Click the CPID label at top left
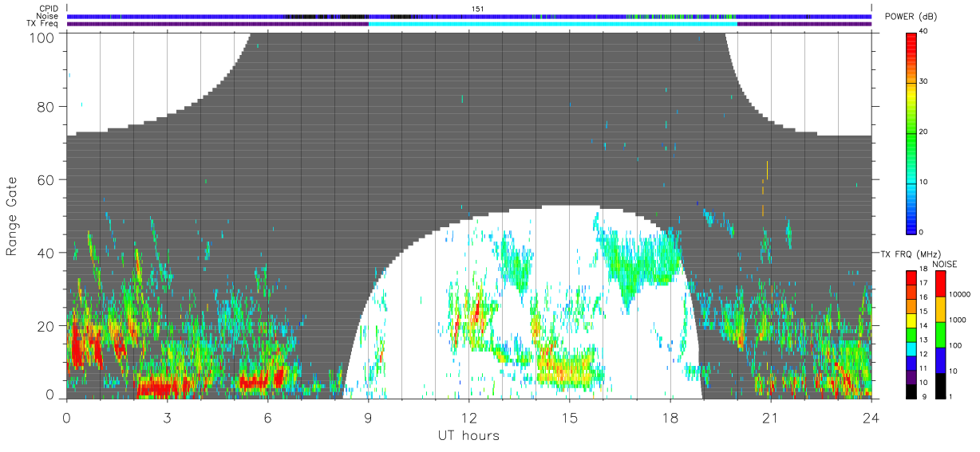The height and width of the screenshot is (452, 980). (x=49, y=9)
